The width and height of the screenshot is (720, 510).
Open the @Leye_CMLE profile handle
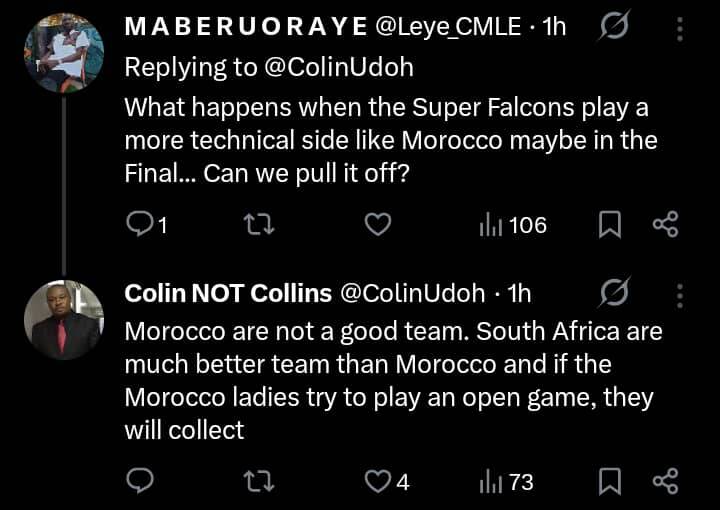[447, 28]
